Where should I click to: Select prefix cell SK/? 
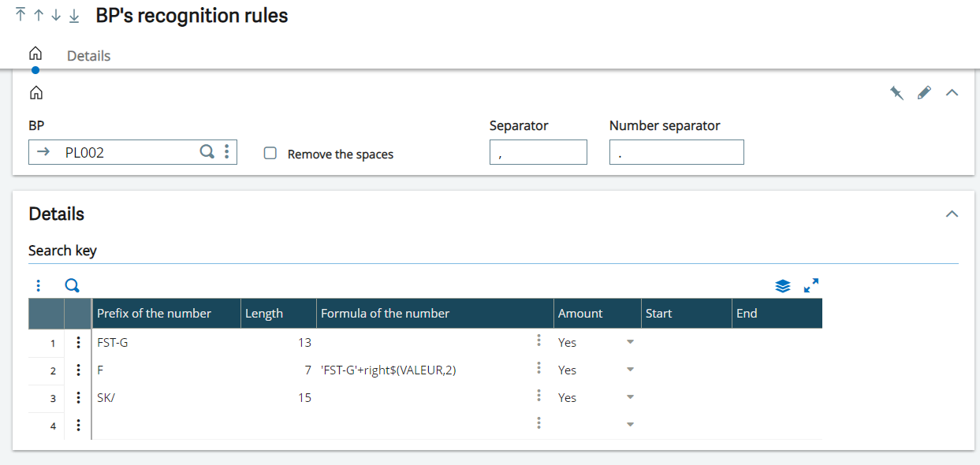click(166, 398)
